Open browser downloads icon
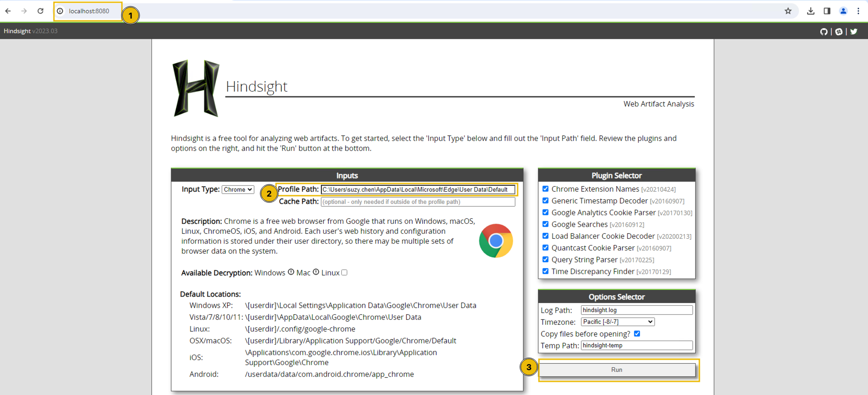868x395 pixels. (x=811, y=11)
